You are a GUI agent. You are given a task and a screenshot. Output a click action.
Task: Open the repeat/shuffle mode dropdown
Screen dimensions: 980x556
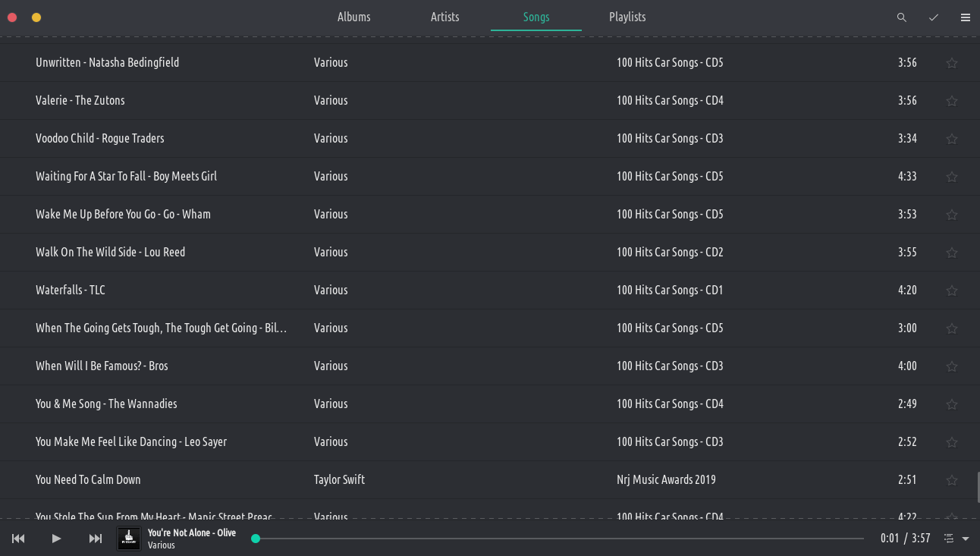point(956,539)
